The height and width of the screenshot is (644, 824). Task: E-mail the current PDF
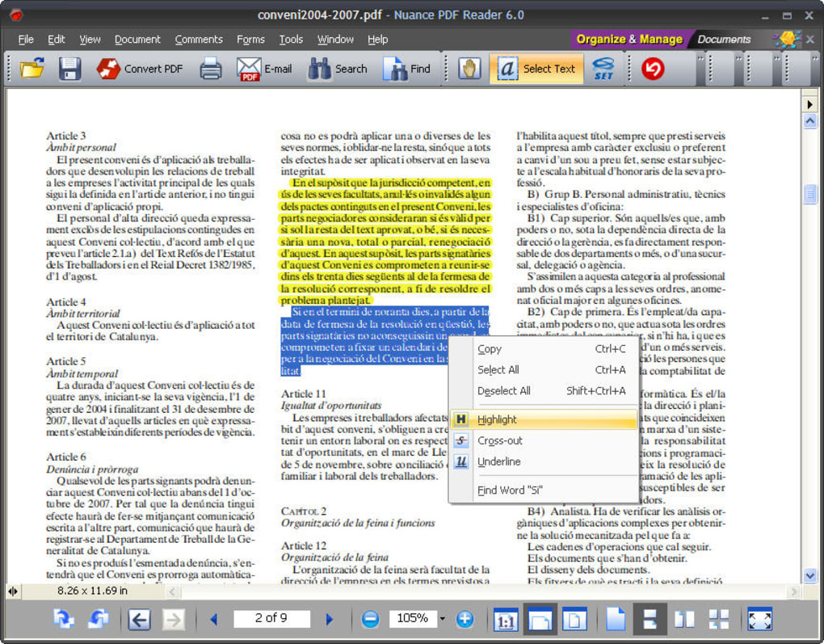point(265,69)
